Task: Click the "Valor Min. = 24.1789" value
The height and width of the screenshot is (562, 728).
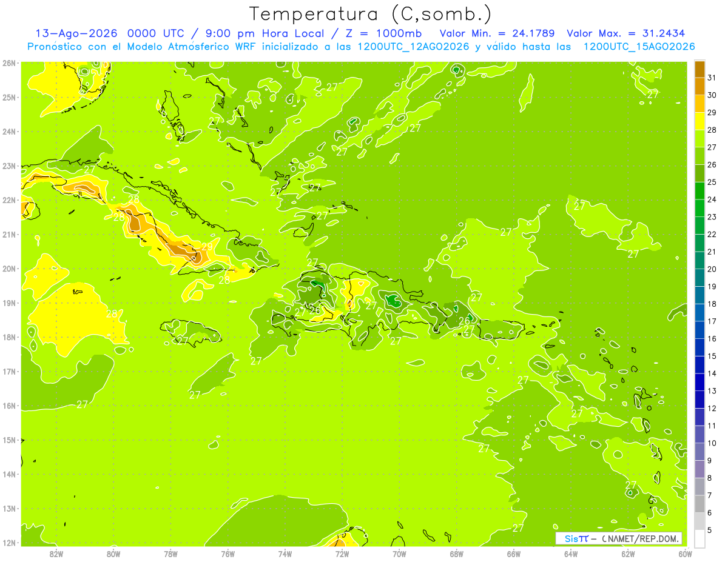Action: (498, 33)
